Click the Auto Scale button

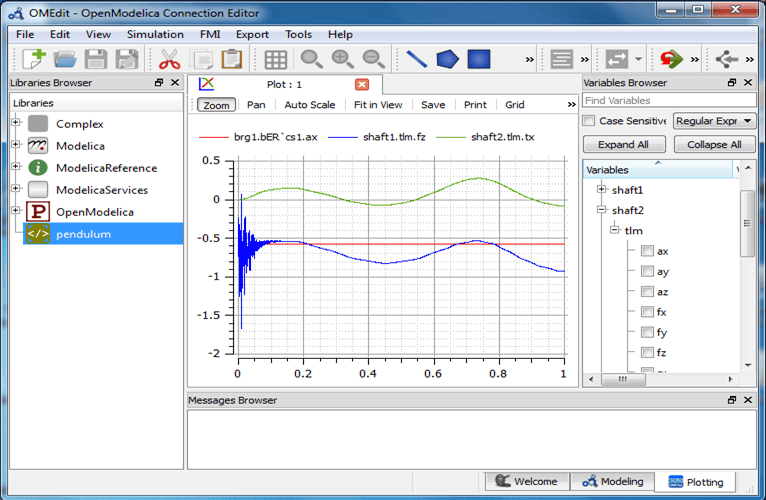(310, 105)
